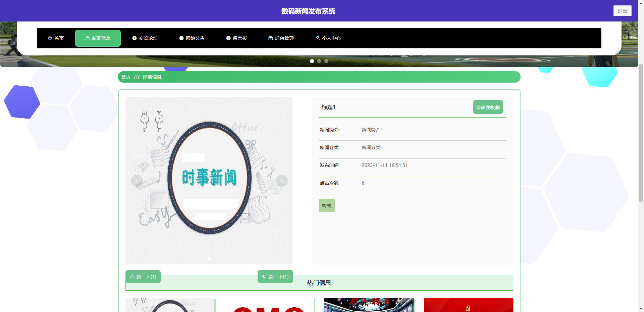Select the first banner carousel dot
The image size is (644, 312).
pos(312,61)
